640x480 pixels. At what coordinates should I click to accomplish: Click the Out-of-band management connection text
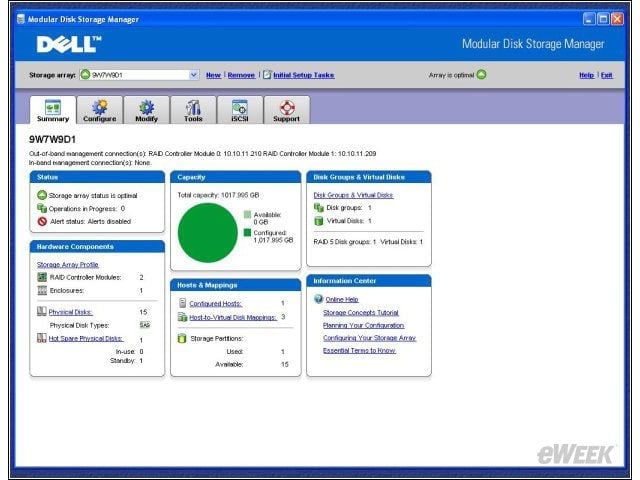click(202, 153)
